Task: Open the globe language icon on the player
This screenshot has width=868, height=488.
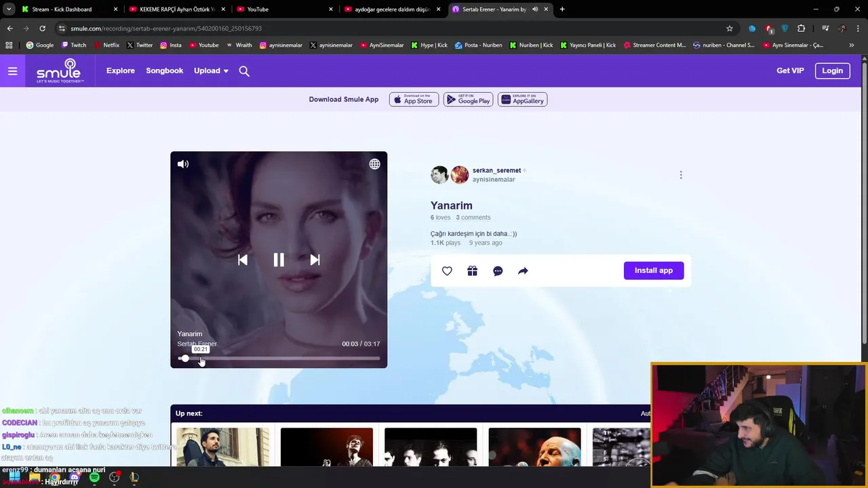Action: pos(374,164)
